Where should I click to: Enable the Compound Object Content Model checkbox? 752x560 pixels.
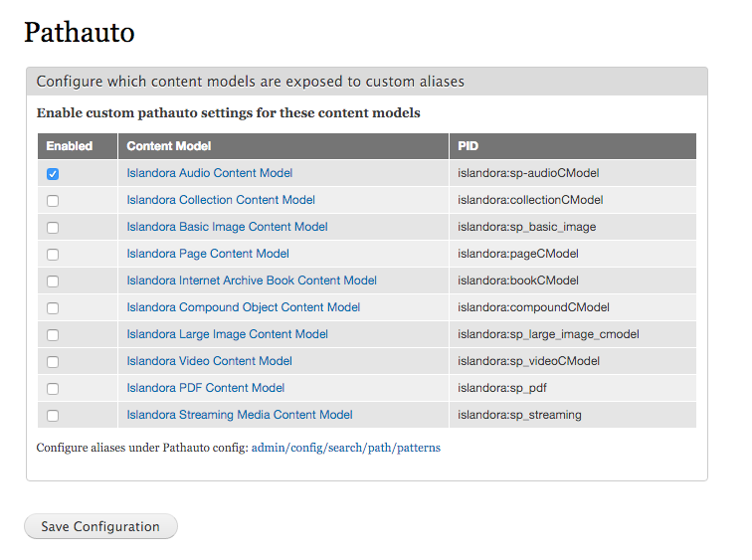(x=53, y=308)
